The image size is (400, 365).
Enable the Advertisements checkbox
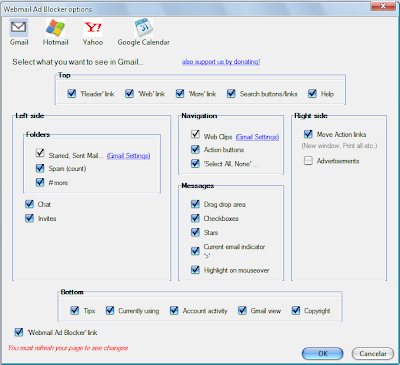click(308, 161)
